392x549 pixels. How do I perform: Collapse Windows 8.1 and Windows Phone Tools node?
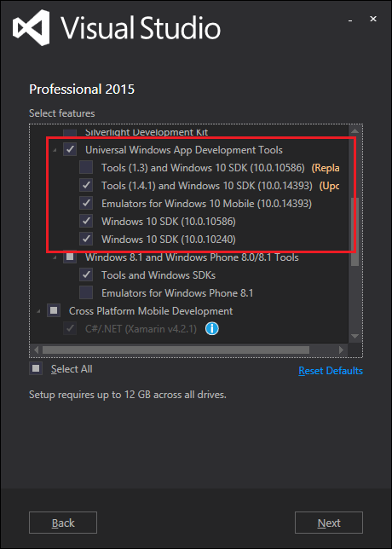coord(55,258)
